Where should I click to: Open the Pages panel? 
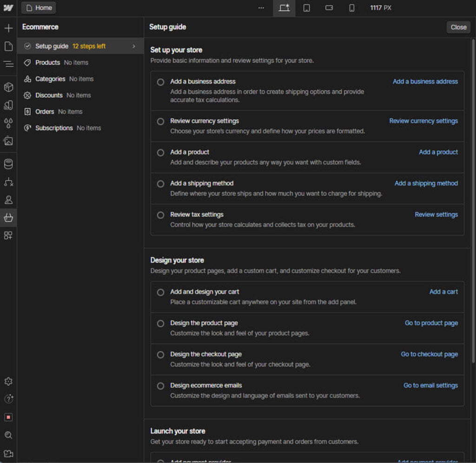click(8, 46)
